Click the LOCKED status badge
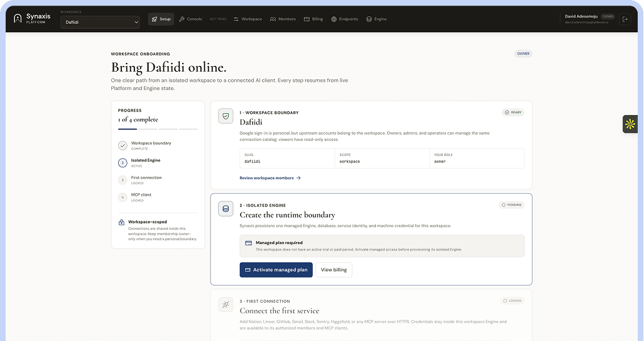The width and height of the screenshot is (644, 341). click(x=512, y=301)
